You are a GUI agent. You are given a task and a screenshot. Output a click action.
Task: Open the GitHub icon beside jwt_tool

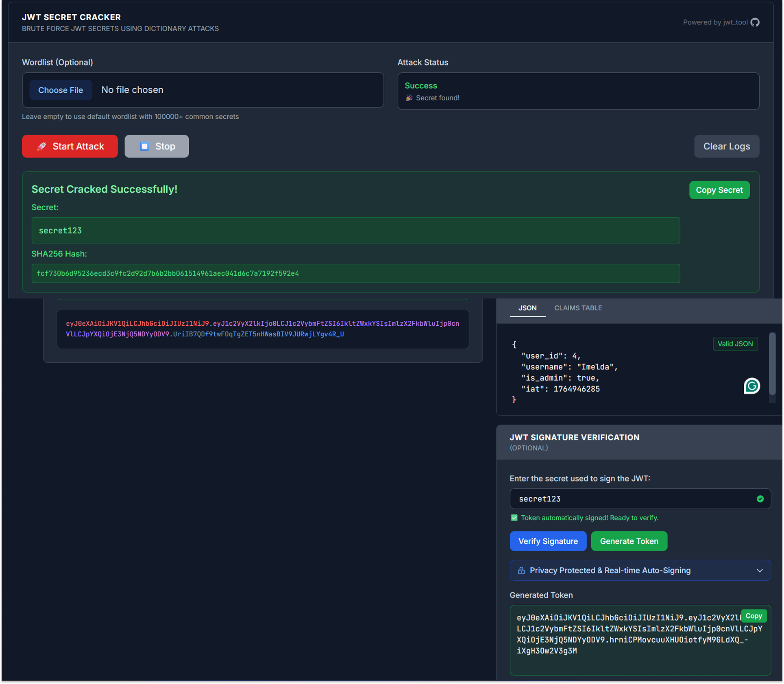(x=755, y=22)
